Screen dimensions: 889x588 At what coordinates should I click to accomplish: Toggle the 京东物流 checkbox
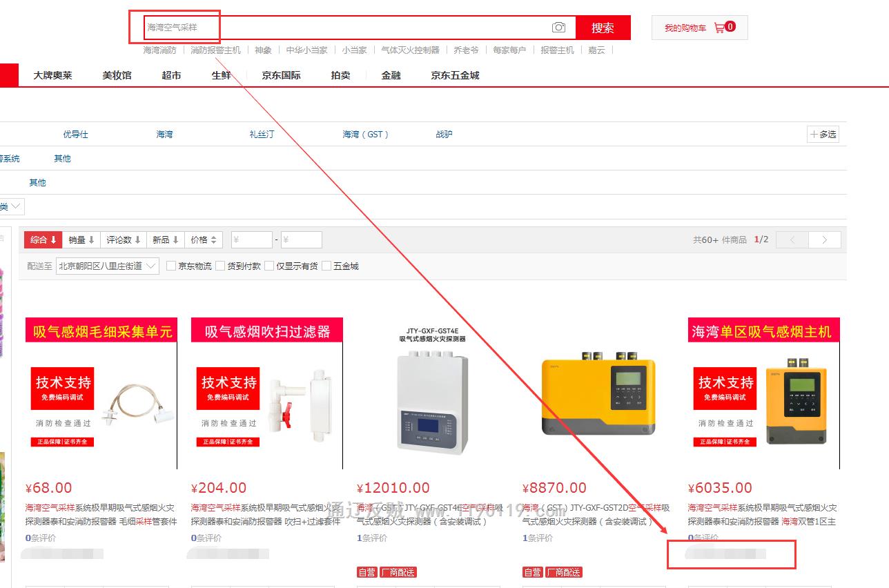pyautogui.click(x=171, y=266)
